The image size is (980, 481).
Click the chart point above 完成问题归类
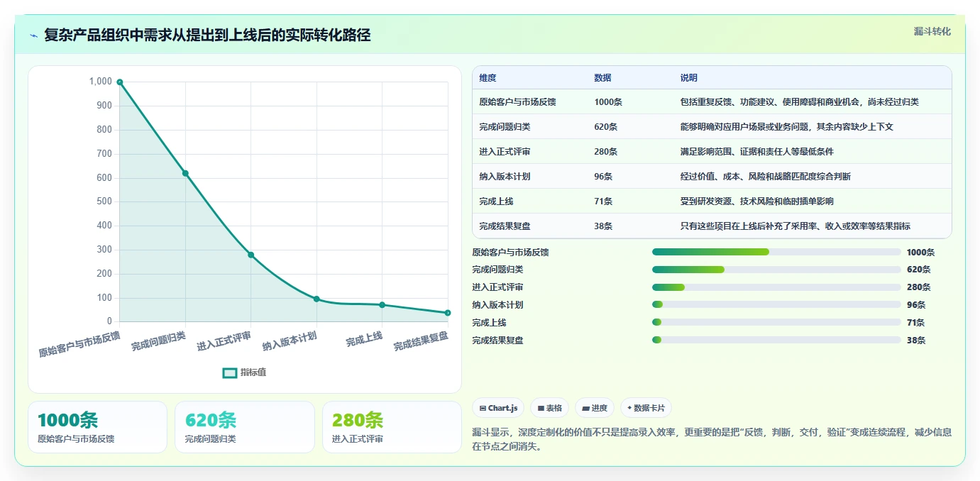pyautogui.click(x=185, y=173)
